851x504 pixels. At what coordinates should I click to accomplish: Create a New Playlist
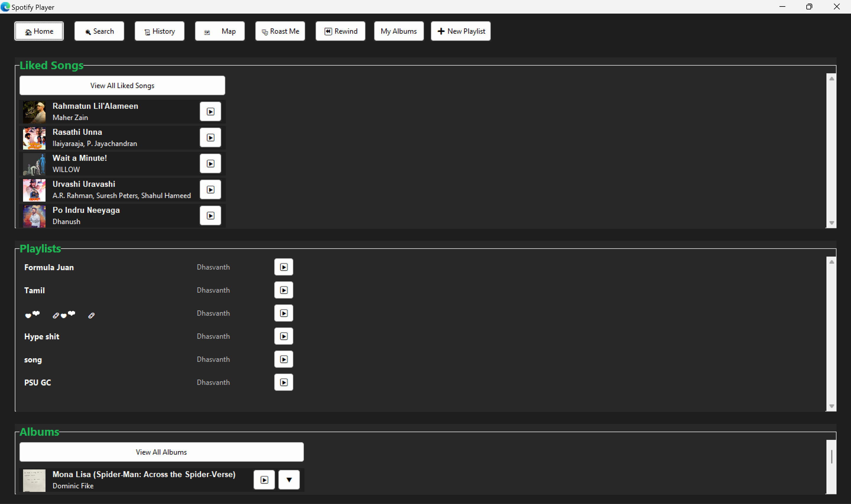461,31
